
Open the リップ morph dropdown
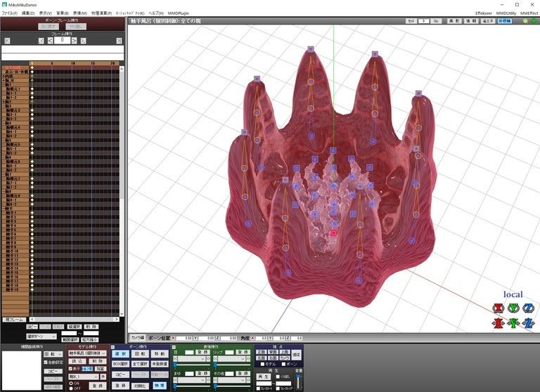231,359
